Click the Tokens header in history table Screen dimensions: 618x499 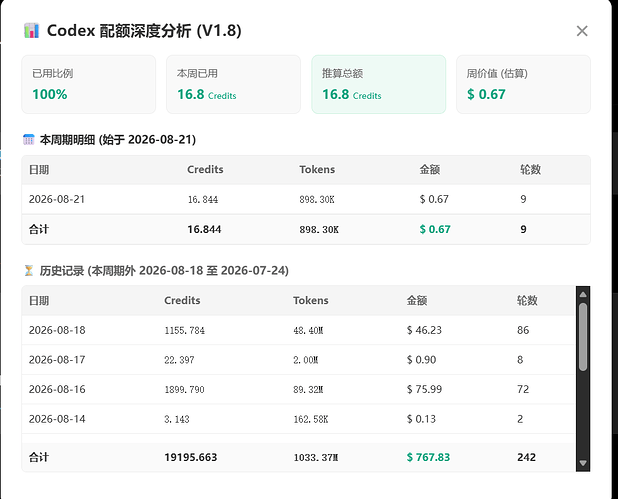pyautogui.click(x=311, y=300)
